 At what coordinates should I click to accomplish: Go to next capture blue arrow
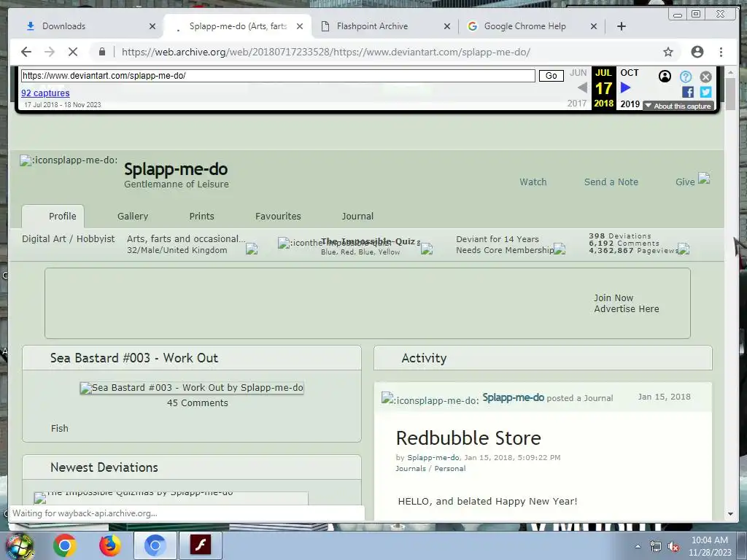point(625,87)
